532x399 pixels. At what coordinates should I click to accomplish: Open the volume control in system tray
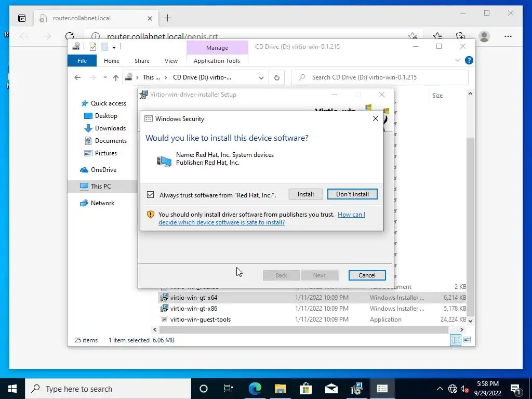tap(465, 389)
